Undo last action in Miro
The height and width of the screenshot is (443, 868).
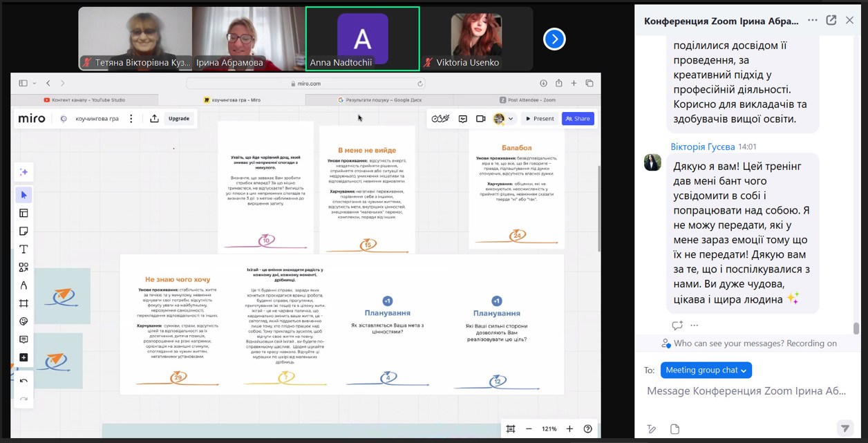23,381
